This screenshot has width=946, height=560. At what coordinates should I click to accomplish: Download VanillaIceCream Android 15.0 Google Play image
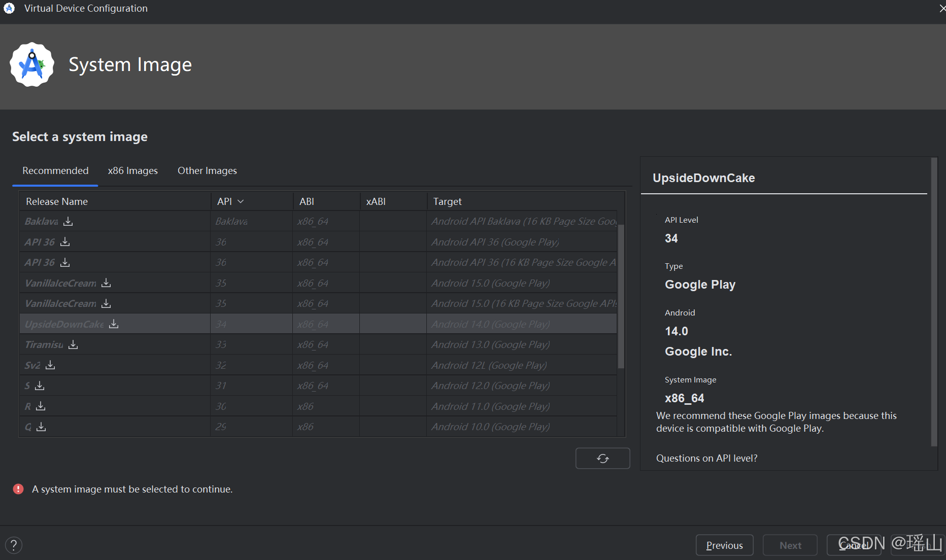tap(106, 283)
